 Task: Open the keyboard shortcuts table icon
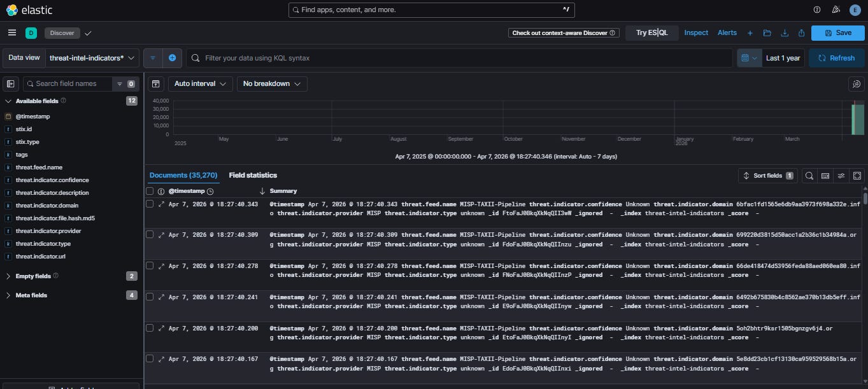(825, 176)
